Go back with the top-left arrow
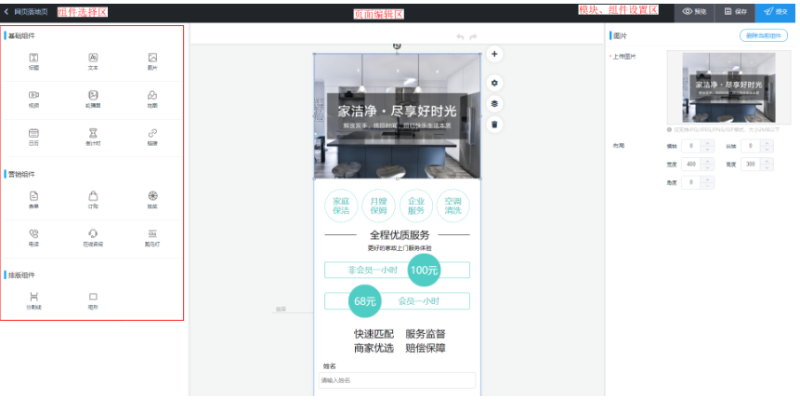The image size is (800, 411). [x=6, y=11]
